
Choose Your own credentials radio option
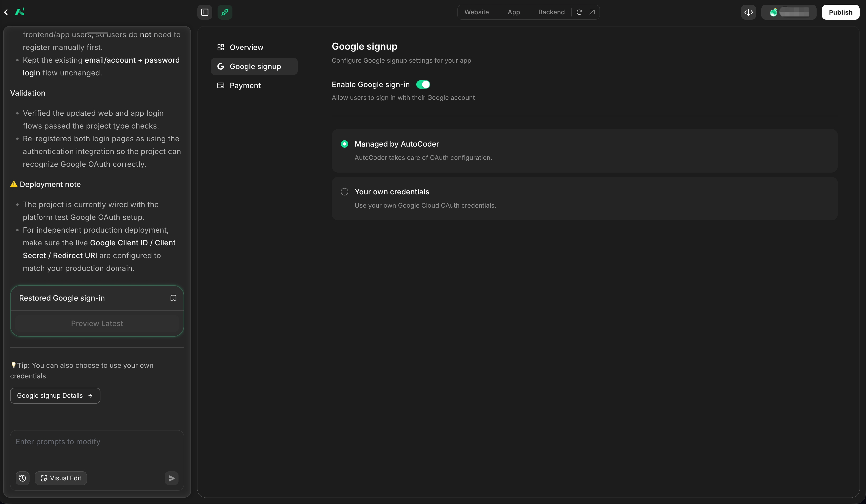coord(344,192)
